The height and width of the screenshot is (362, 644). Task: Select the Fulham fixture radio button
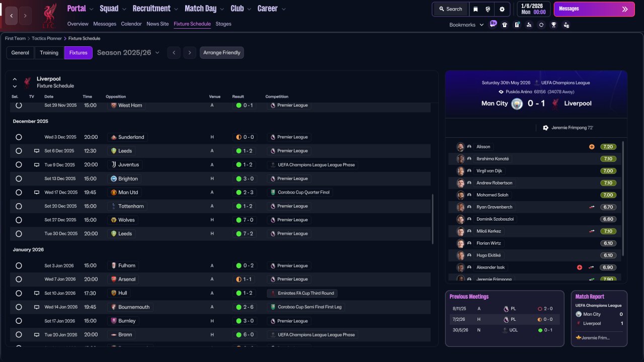pyautogui.click(x=19, y=265)
